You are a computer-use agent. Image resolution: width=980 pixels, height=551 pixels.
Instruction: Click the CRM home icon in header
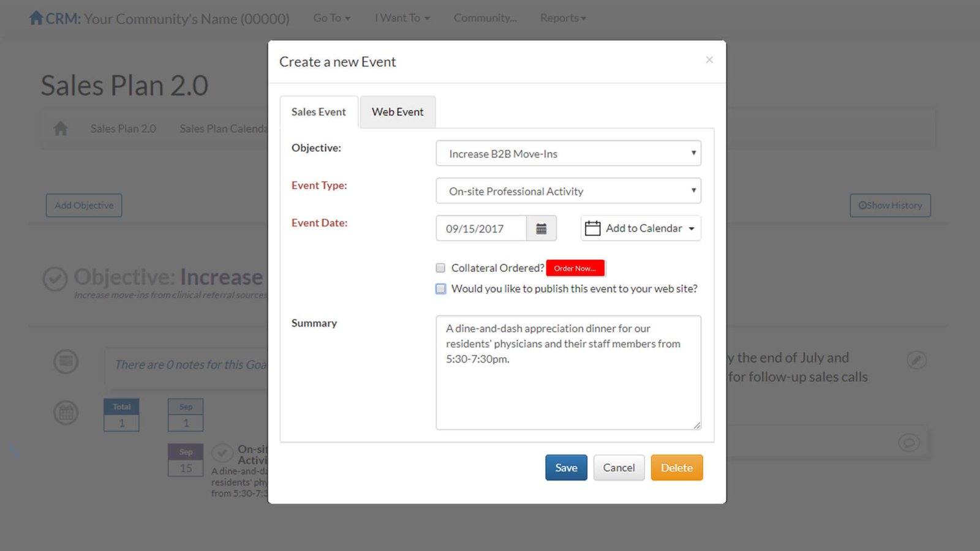pyautogui.click(x=36, y=18)
